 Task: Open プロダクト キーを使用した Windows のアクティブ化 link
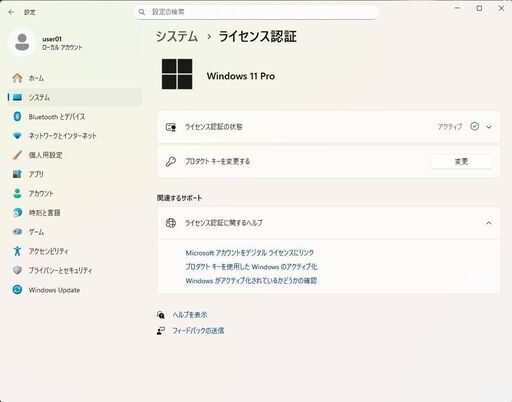click(251, 267)
